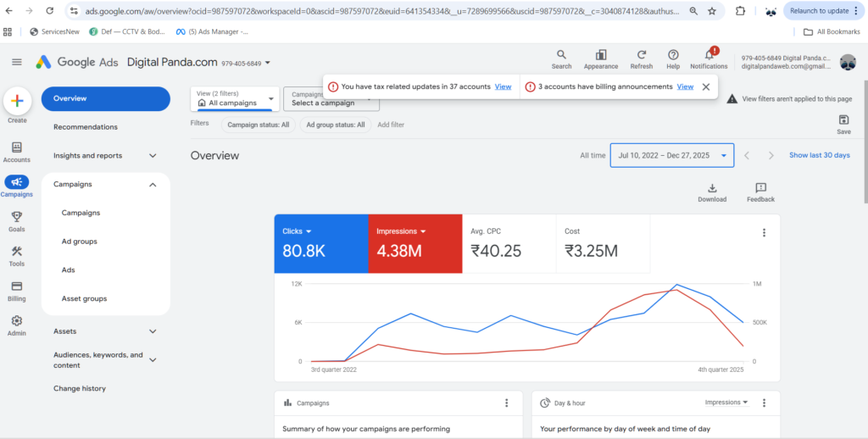Screen dimensions: 868x439
Task: Select the Impressions red metric card
Action: tap(415, 244)
